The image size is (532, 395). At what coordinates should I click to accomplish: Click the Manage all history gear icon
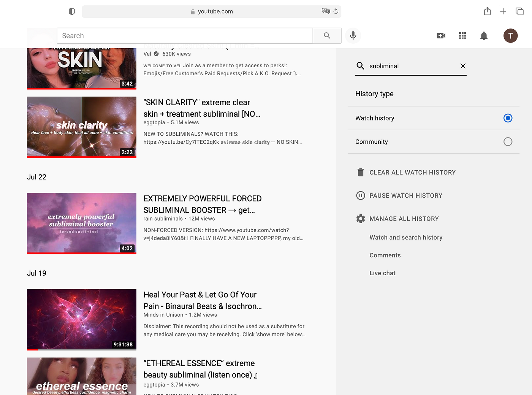point(360,219)
